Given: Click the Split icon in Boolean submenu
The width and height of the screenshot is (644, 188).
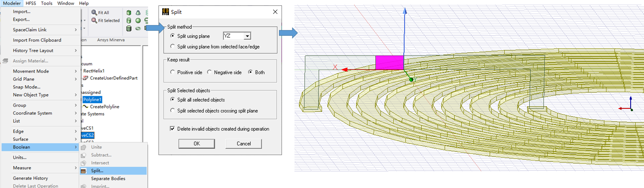Looking at the screenshot, I should tap(83, 171).
